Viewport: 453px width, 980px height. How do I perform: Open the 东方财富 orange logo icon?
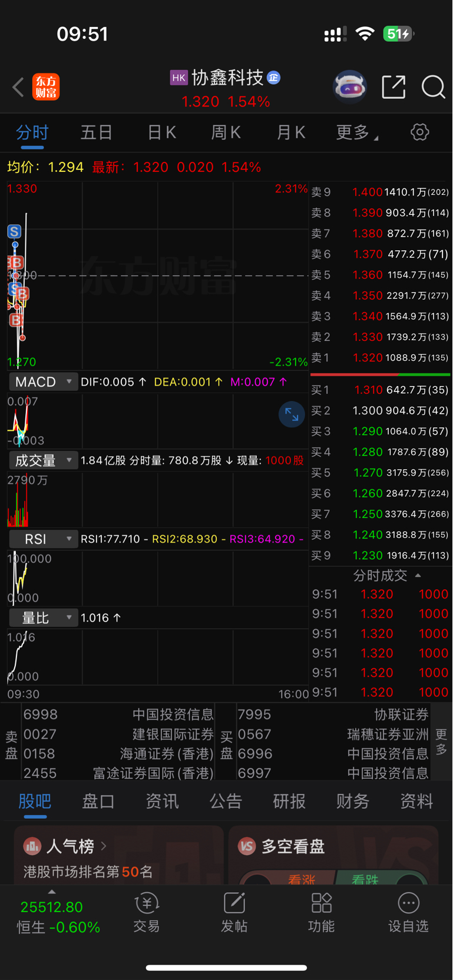tap(46, 87)
